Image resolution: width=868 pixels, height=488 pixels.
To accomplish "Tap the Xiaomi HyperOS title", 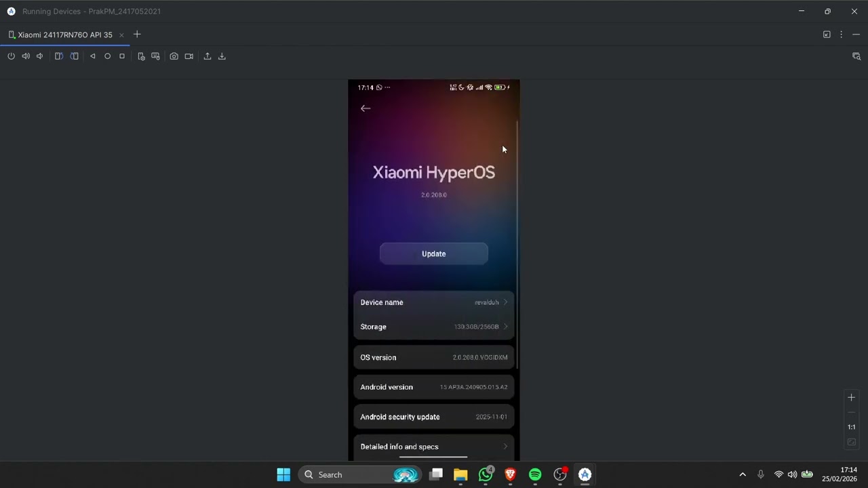I will 434,172.
